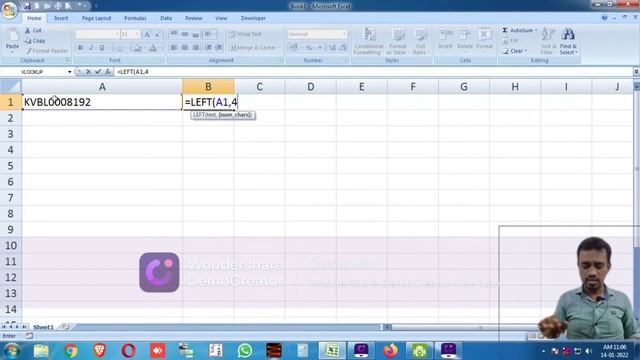Toggle Middle Align
The height and width of the screenshot is (360, 640).
point(184,34)
